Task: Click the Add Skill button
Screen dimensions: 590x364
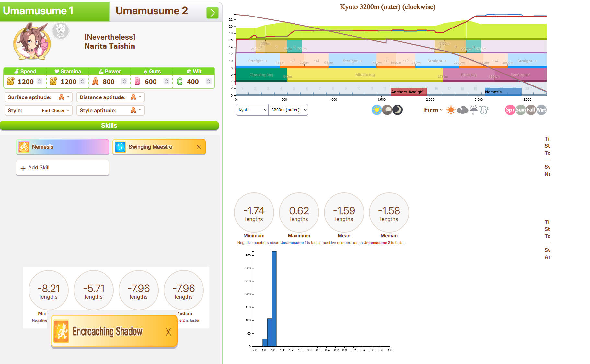Action: [x=63, y=168]
